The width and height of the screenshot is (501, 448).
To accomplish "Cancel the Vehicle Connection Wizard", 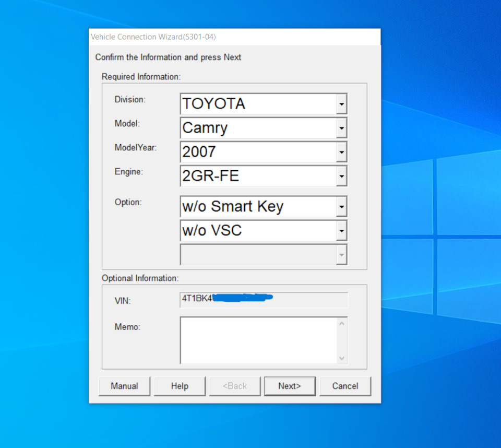I will pyautogui.click(x=345, y=386).
